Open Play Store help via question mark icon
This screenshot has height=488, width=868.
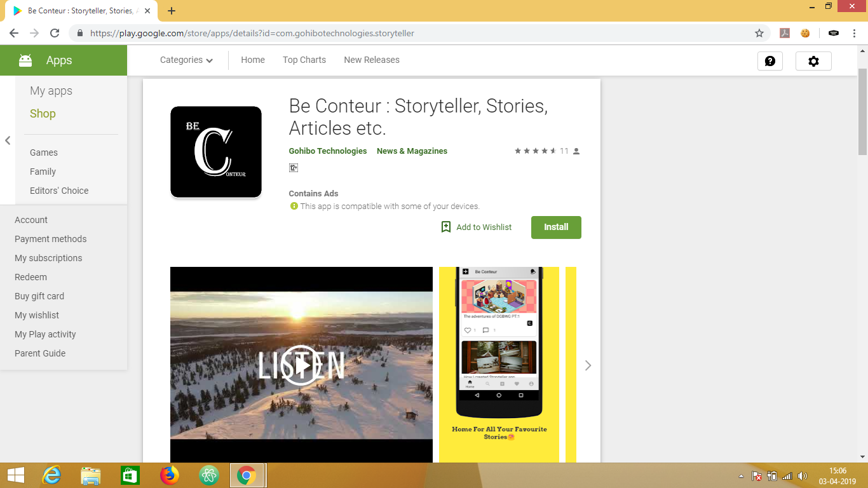[770, 61]
